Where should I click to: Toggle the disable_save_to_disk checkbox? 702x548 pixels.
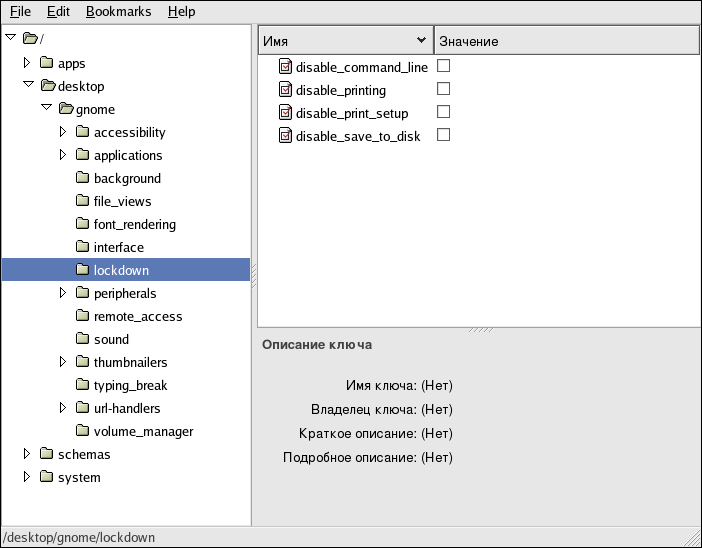[444, 135]
